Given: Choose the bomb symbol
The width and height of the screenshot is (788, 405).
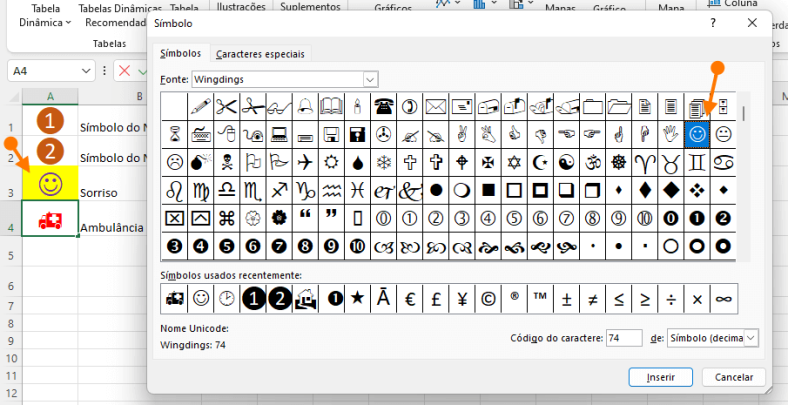Looking at the screenshot, I should click(199, 161).
